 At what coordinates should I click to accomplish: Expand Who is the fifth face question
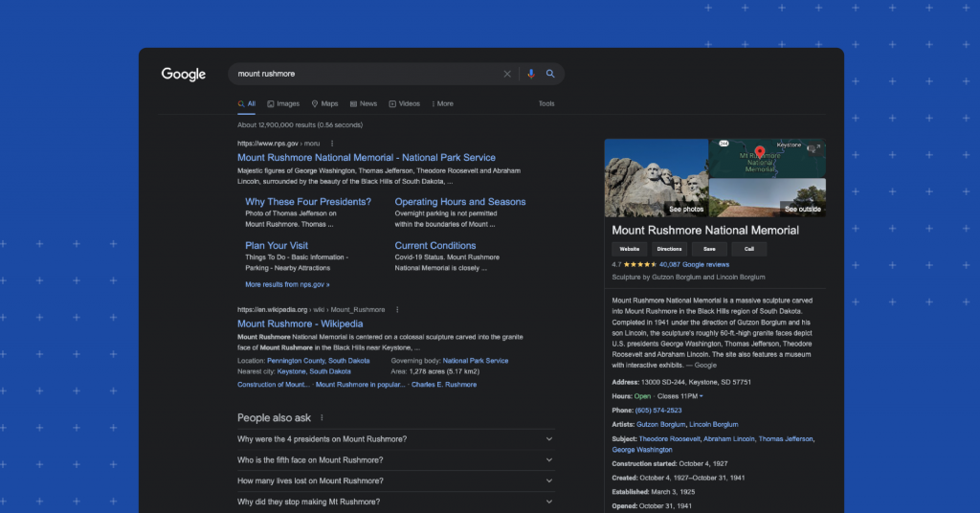395,460
